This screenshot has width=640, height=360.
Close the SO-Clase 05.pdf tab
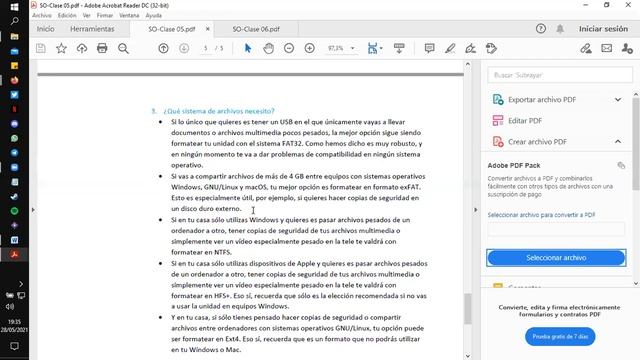[207, 29]
